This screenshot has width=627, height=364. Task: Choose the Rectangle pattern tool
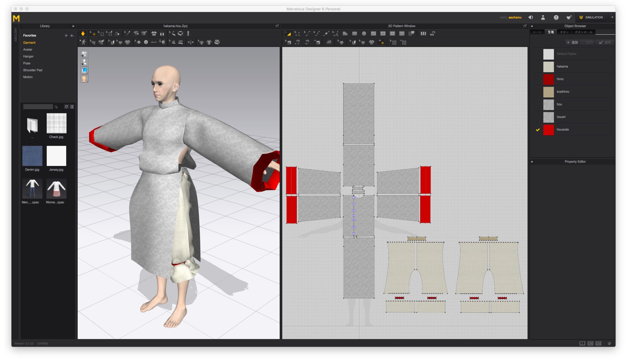[355, 34]
